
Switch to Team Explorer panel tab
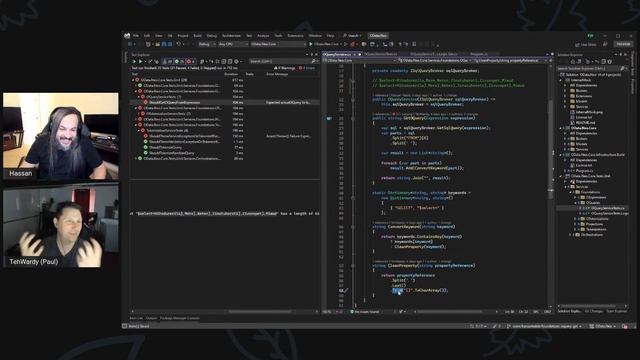pos(616,311)
